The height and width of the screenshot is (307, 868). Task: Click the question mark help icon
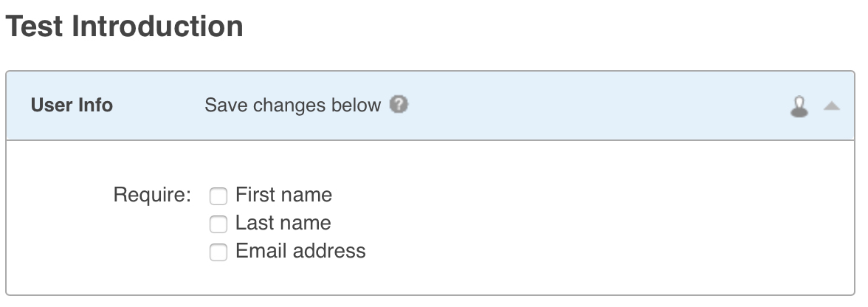pos(399,105)
